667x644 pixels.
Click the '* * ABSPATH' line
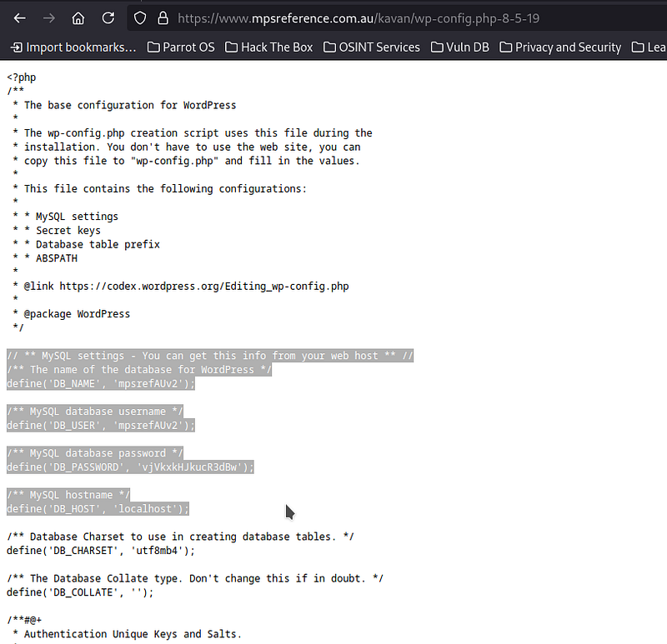pyautogui.click(x=45, y=258)
